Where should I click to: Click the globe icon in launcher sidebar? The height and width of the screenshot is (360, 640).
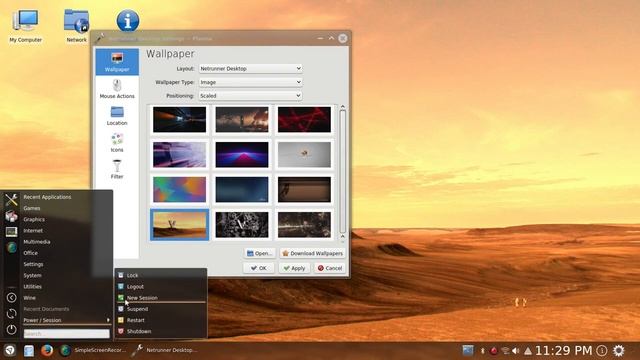tap(11, 247)
